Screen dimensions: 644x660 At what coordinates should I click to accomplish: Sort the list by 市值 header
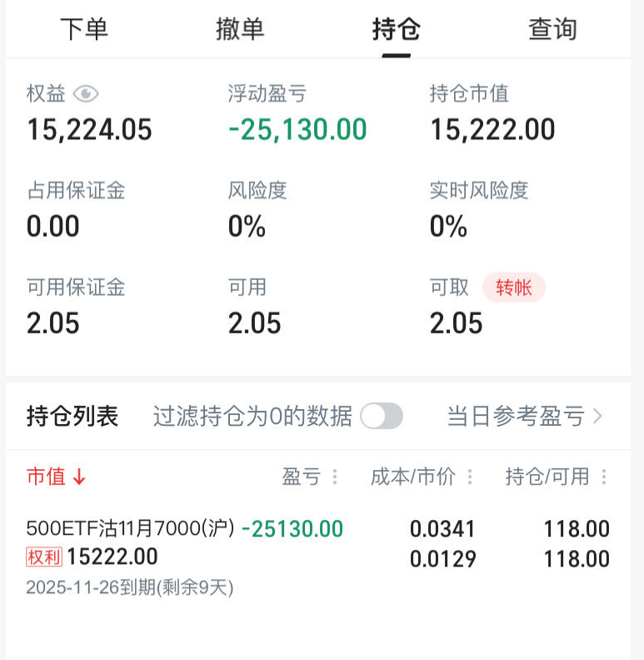pos(46,477)
